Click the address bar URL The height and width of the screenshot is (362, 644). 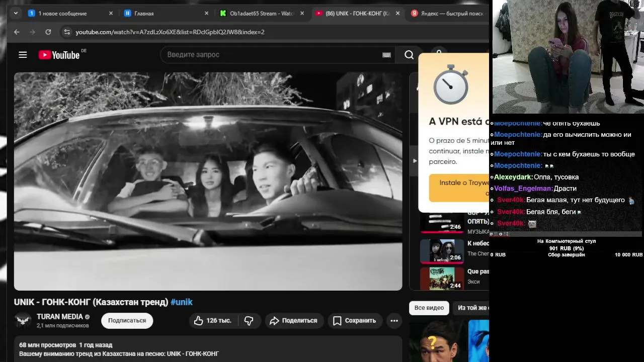(170, 32)
